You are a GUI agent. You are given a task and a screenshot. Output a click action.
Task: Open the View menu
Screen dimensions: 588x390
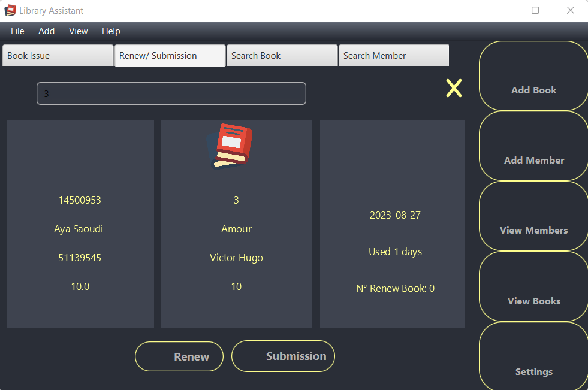coord(79,31)
